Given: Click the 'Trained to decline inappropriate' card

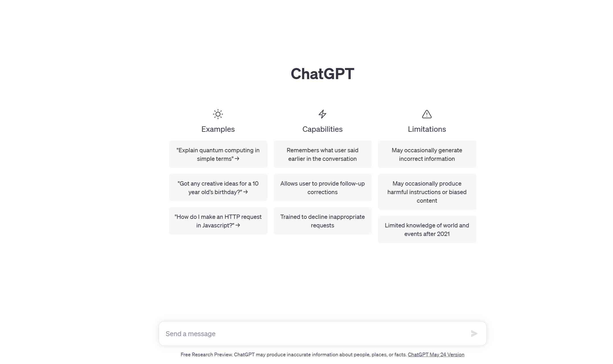Looking at the screenshot, I should pos(322,221).
